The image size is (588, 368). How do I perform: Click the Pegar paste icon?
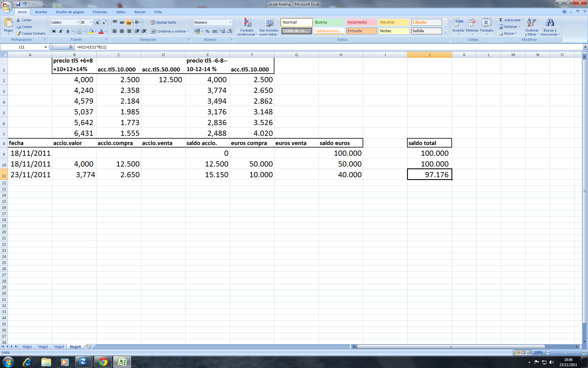tap(8, 23)
